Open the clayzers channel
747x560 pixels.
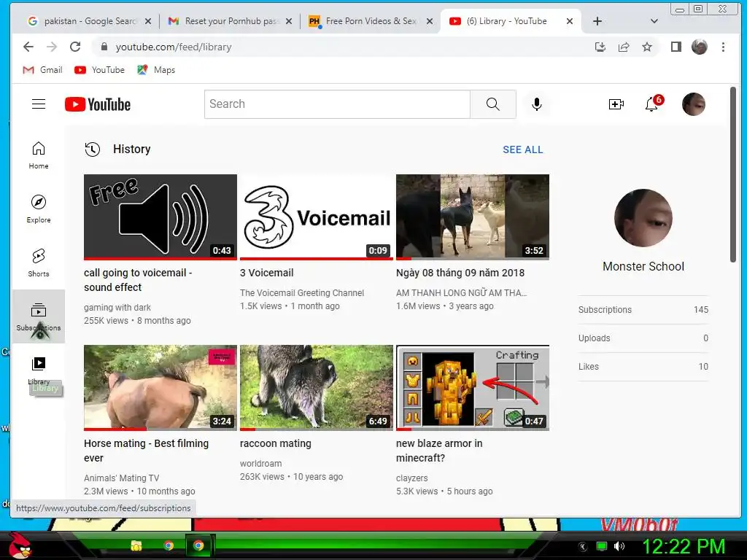click(x=412, y=478)
